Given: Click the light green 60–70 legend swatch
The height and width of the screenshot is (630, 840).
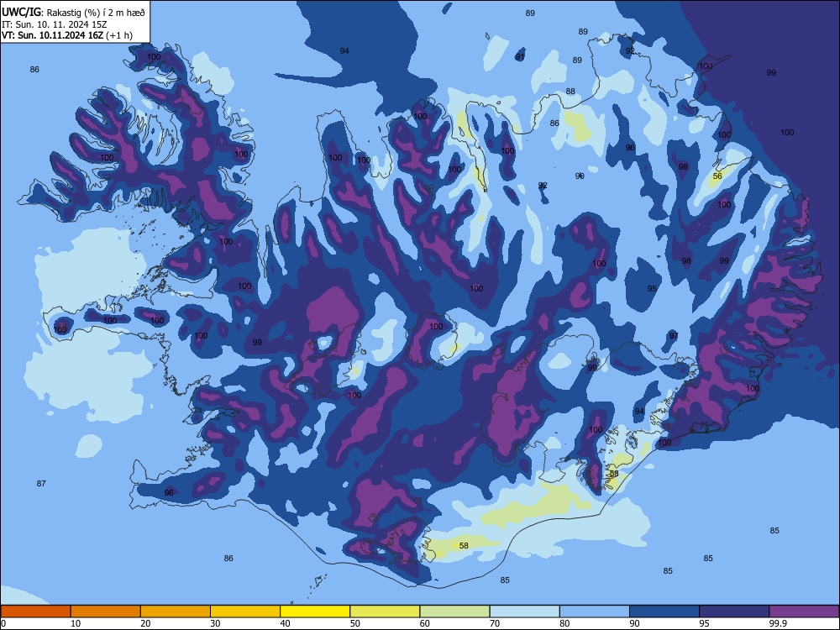Looking at the screenshot, I should (454, 612).
